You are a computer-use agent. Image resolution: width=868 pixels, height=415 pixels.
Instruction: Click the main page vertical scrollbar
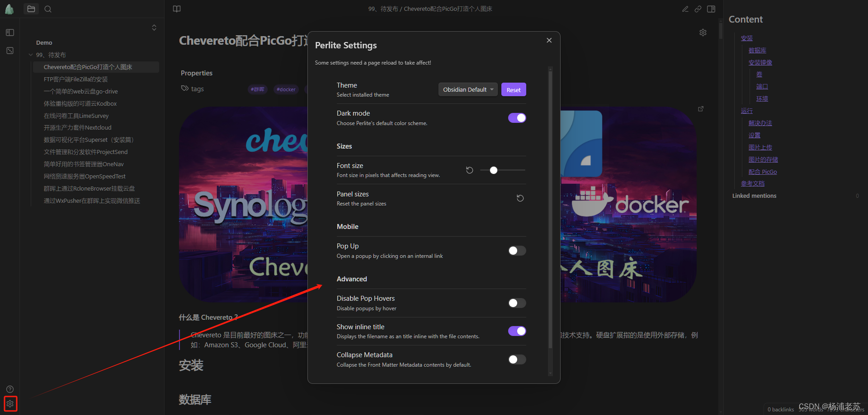[721, 31]
